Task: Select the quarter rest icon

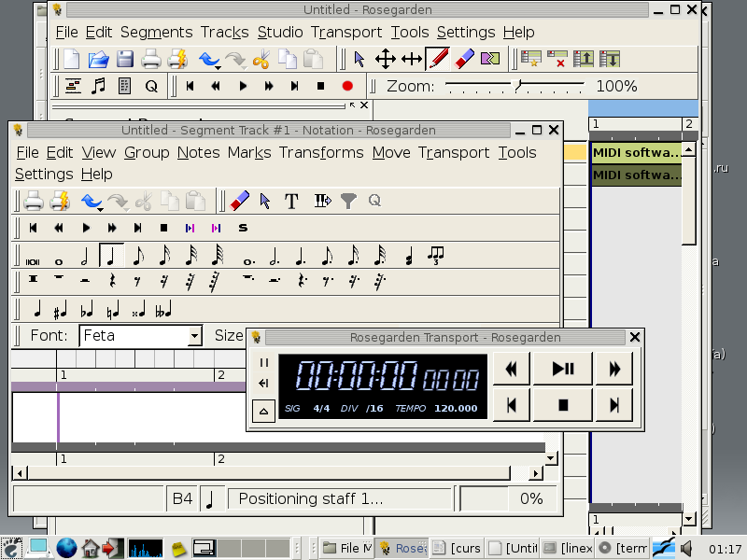Action: pos(112,282)
